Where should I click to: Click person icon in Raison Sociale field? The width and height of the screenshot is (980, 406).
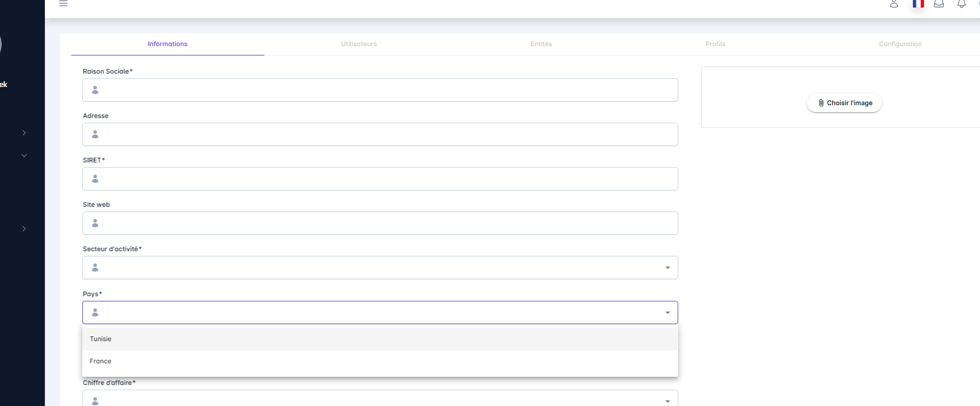pyautogui.click(x=95, y=90)
